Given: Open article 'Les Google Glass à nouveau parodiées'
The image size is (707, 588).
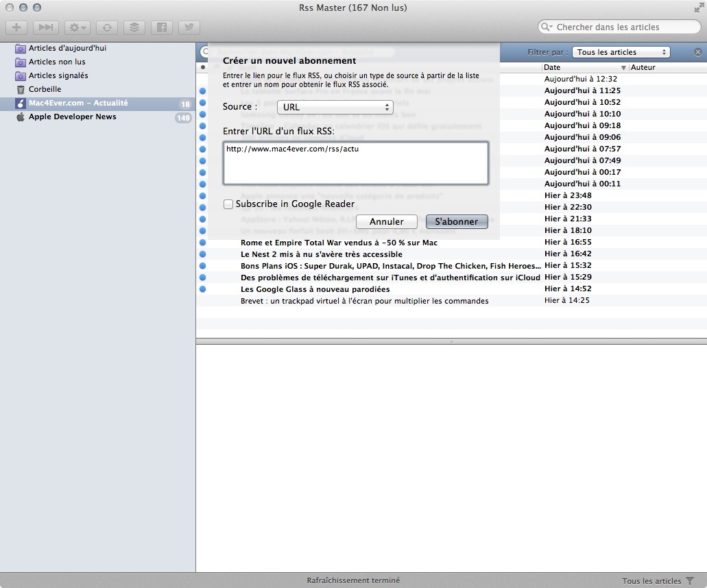Looking at the screenshot, I should tap(315, 290).
